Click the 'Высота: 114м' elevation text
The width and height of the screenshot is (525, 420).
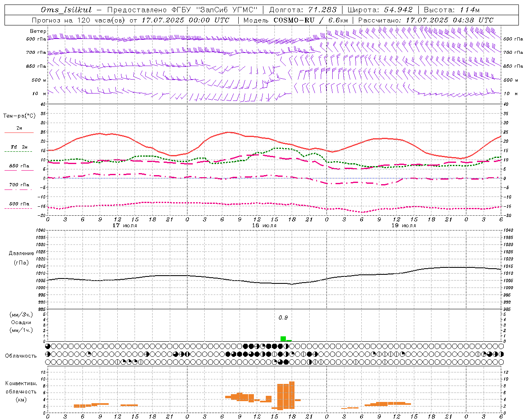click(452, 10)
